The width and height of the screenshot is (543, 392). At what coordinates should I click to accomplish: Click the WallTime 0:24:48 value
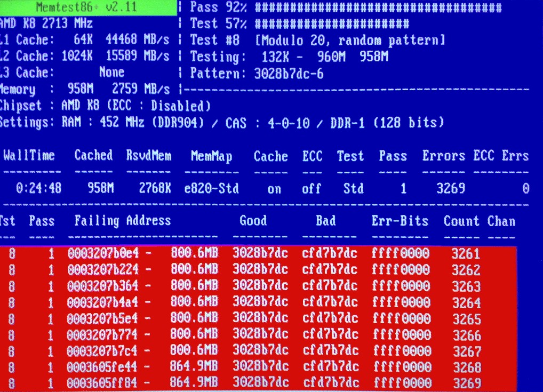click(38, 189)
